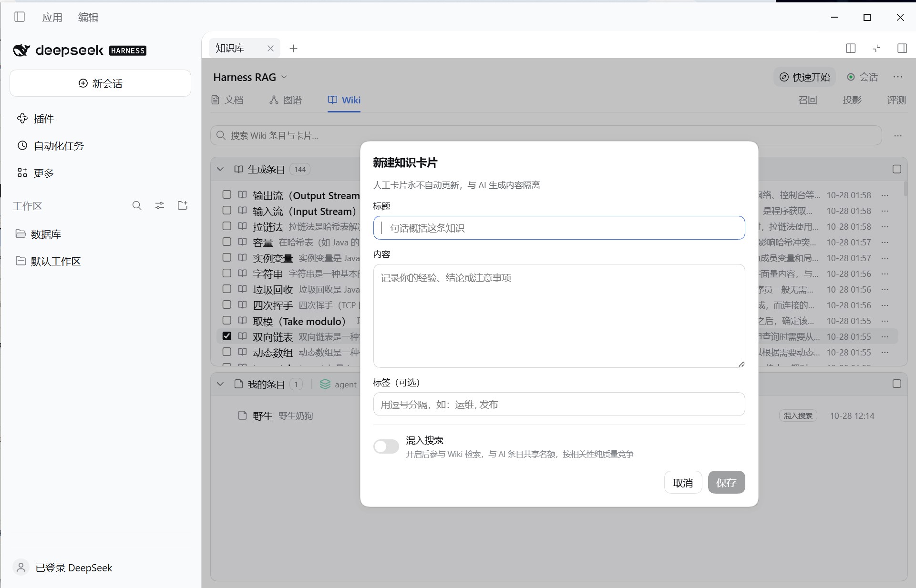The width and height of the screenshot is (916, 588).
Task: Open the 召回 tab
Action: pos(808,100)
